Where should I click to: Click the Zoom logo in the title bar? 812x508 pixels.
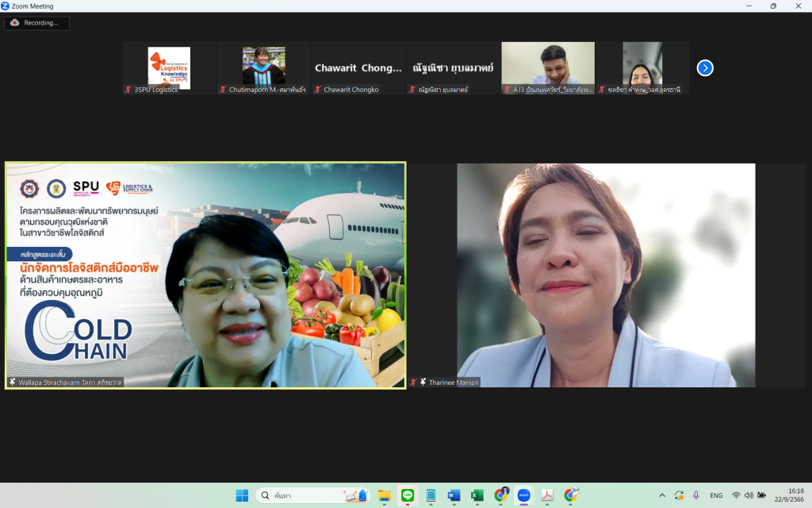coord(6,6)
